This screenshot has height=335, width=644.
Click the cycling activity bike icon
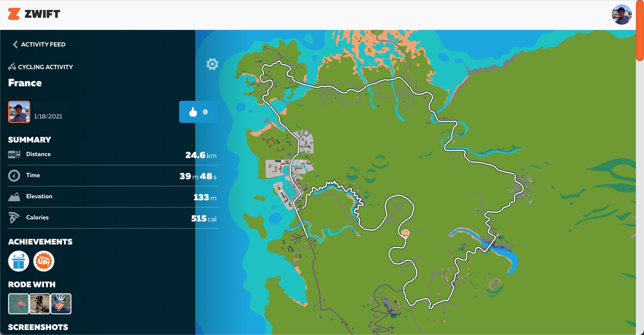point(12,66)
